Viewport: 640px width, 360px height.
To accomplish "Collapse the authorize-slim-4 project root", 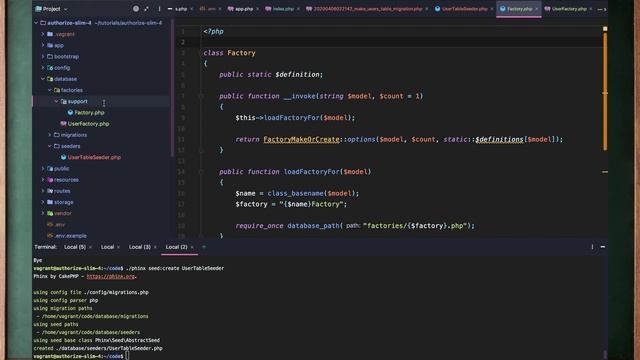I will tap(36, 23).
